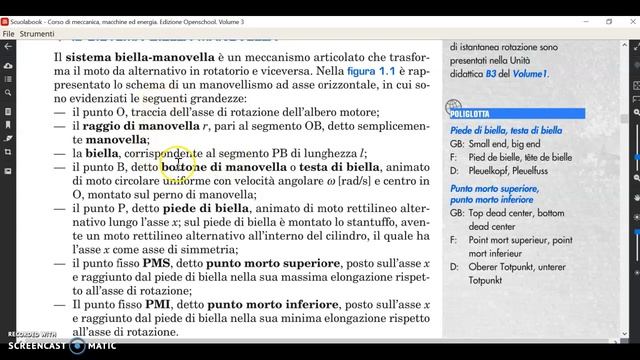
Task: Click the bold term 'piede di biella'
Action: [206, 208]
